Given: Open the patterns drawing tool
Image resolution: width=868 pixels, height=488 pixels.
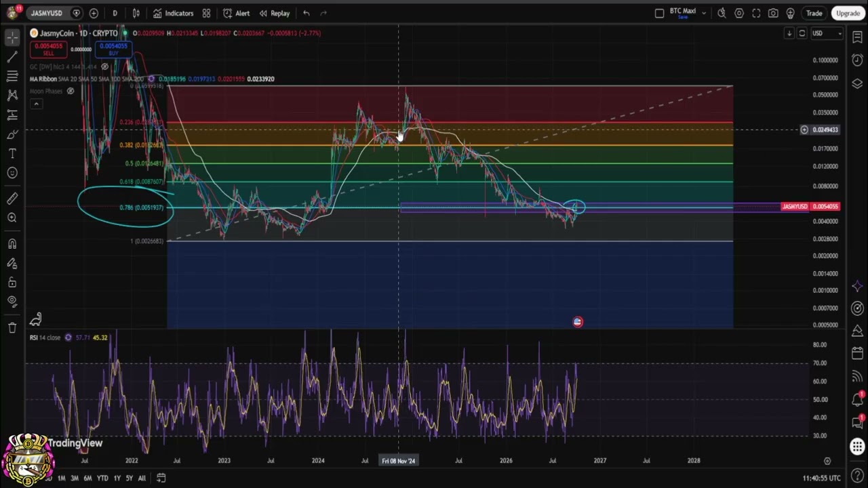Looking at the screenshot, I should pos(12,96).
